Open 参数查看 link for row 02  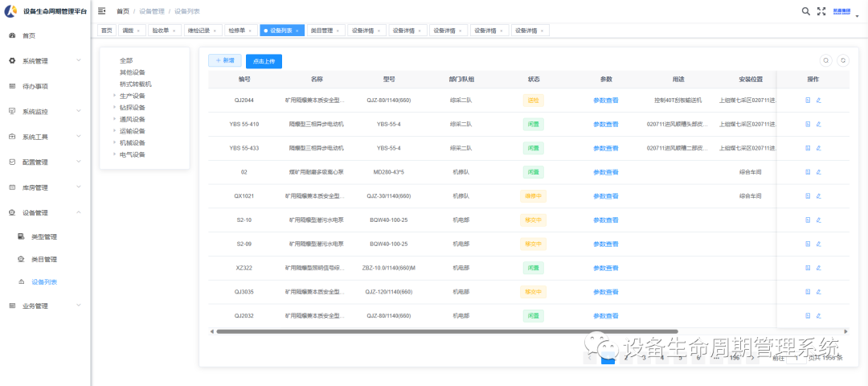606,172
